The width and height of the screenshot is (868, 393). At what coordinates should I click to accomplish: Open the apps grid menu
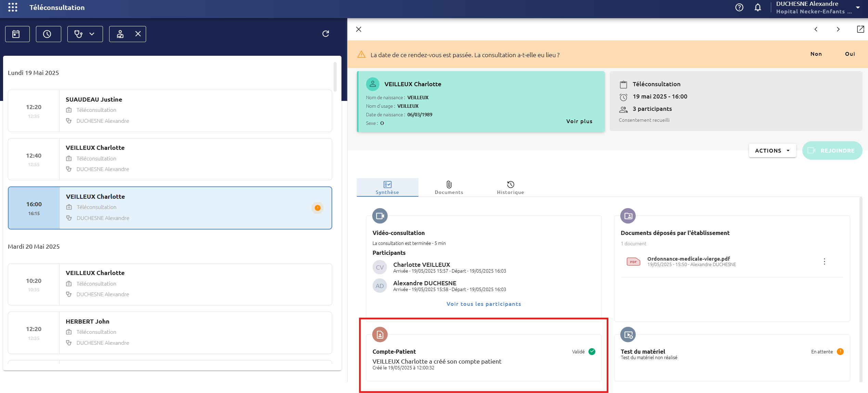click(x=13, y=7)
